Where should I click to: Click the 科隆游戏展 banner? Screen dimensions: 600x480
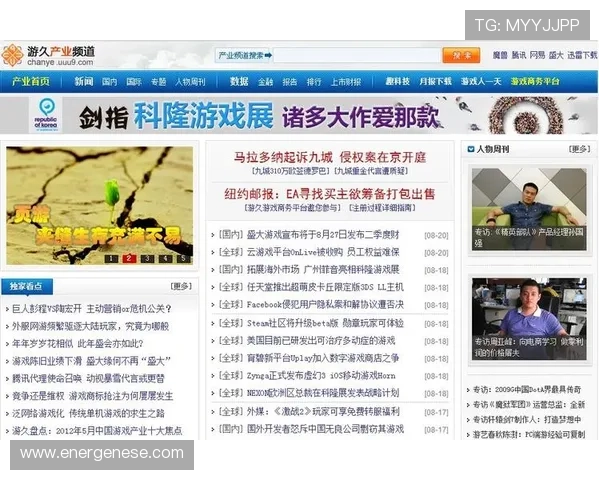coord(298,115)
